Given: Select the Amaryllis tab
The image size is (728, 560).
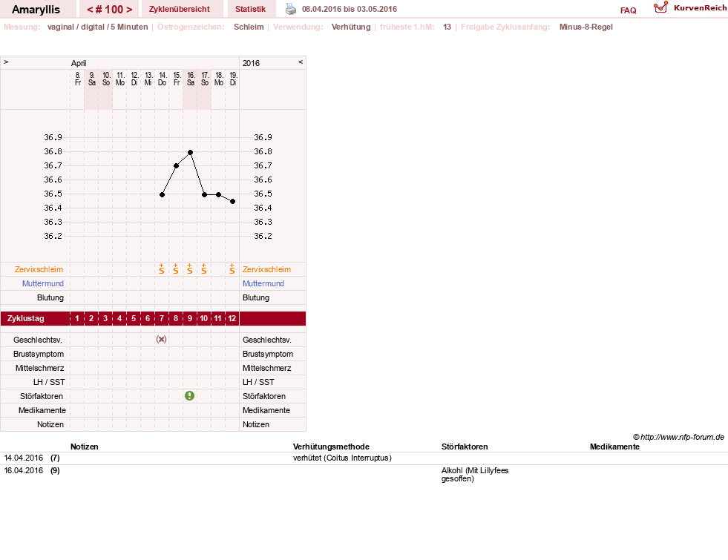Looking at the screenshot, I should [36, 10].
